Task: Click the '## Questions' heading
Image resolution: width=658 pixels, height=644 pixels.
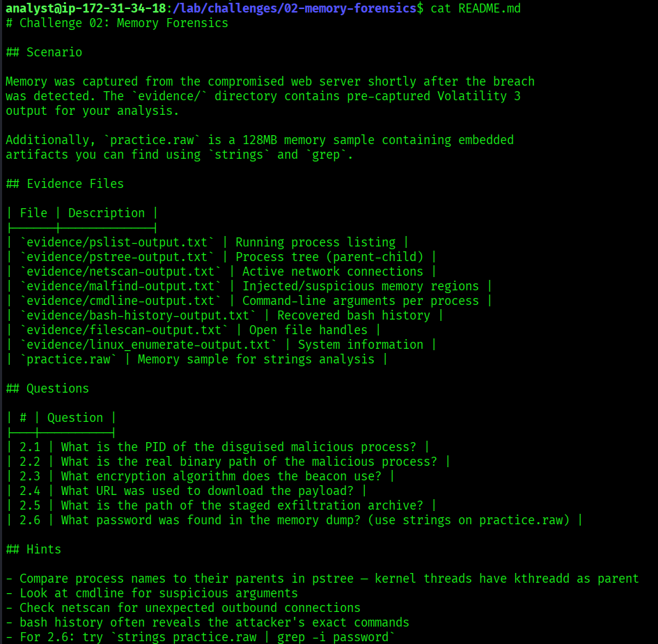Action: coord(47,388)
